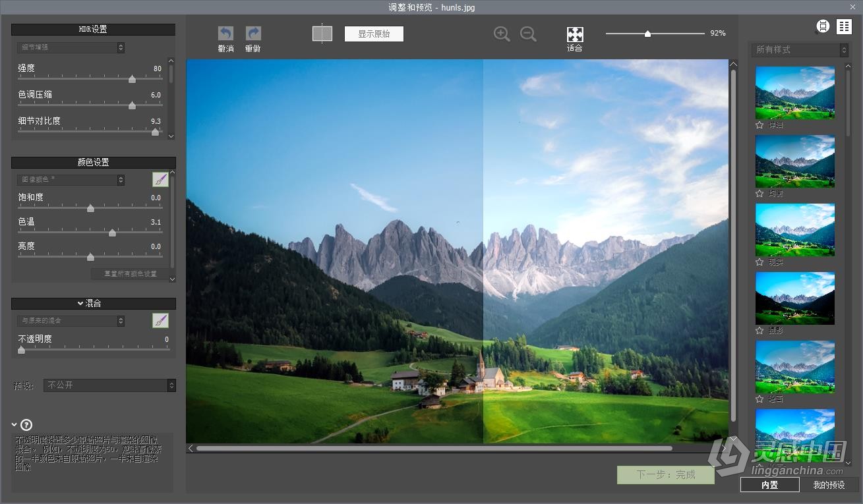The height and width of the screenshot is (504, 863).
Task: Click the 强度 slider handle
Action: [132, 79]
